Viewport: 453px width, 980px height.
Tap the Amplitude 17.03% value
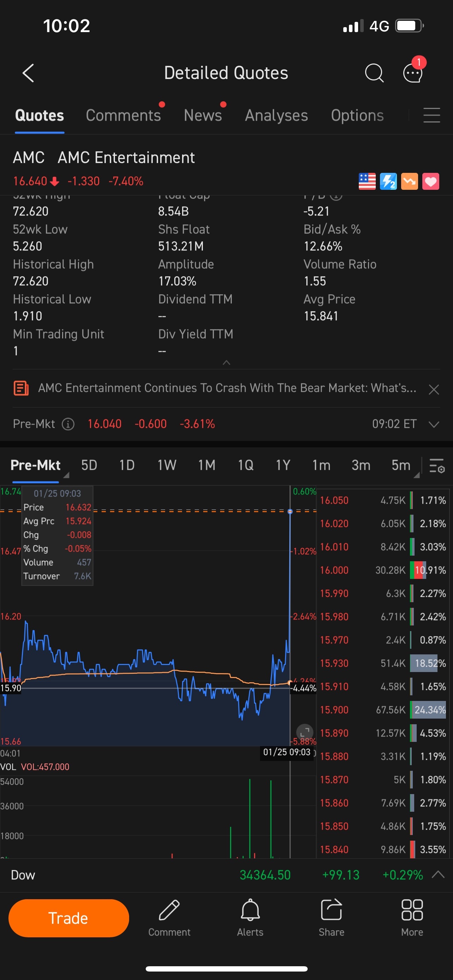coord(177,281)
